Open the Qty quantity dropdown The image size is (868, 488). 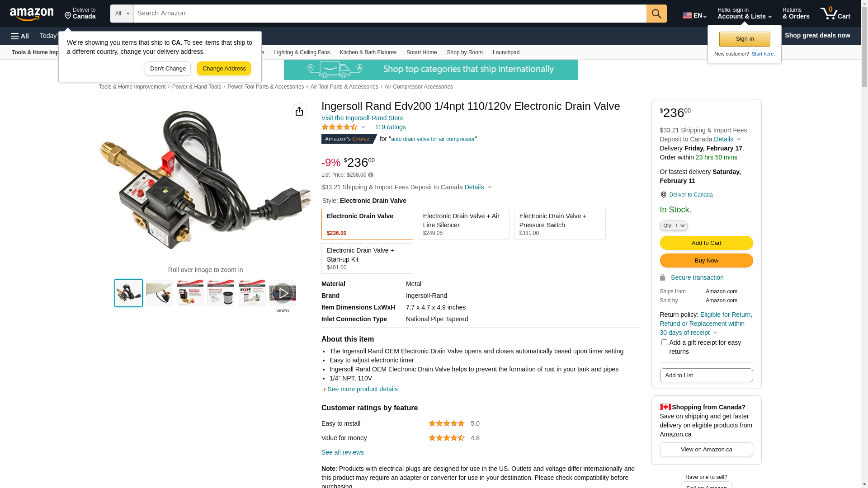coord(674,225)
